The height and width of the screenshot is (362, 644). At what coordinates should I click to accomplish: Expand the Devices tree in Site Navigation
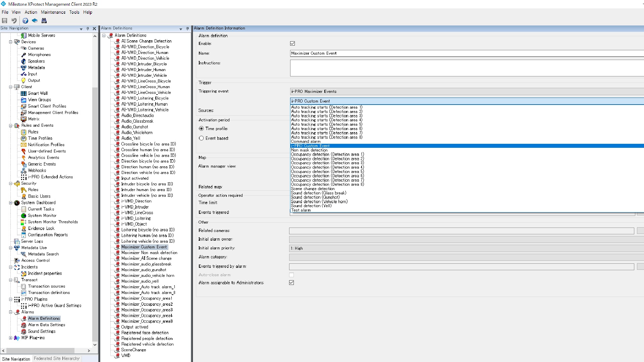tap(10, 42)
